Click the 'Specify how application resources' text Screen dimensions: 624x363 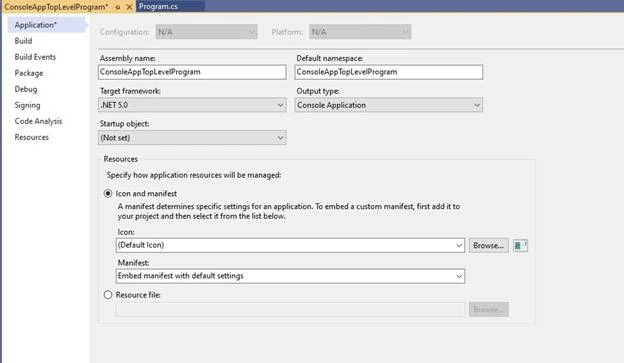pos(194,175)
